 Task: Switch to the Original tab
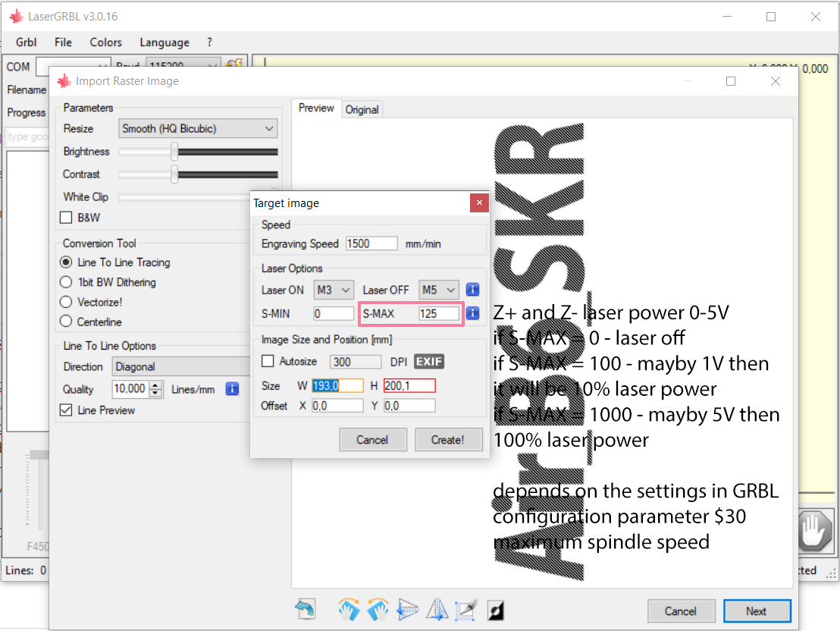click(362, 110)
